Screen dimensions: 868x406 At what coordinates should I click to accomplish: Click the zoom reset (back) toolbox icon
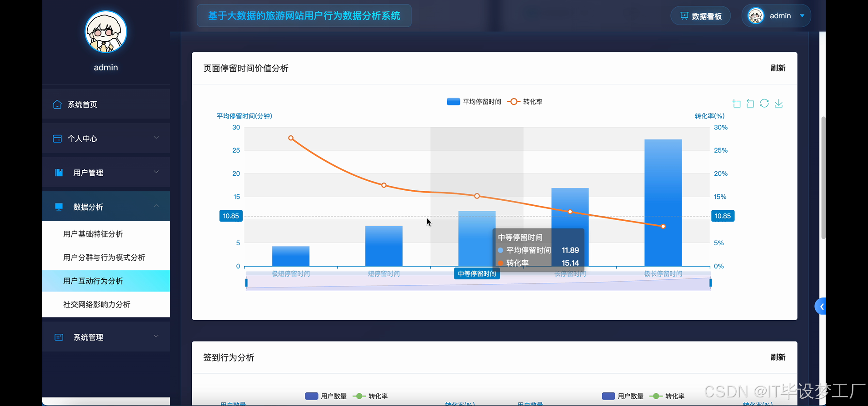pos(750,104)
